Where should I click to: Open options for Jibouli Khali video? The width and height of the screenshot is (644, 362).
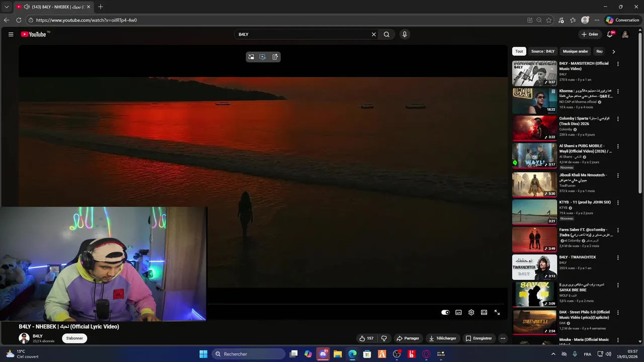pos(618,175)
